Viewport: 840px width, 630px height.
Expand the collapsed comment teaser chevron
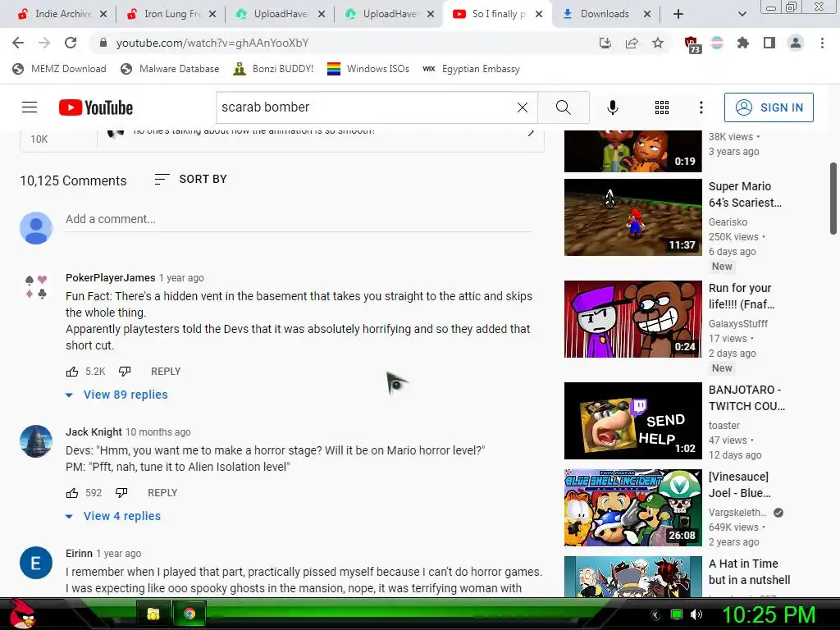click(x=531, y=132)
